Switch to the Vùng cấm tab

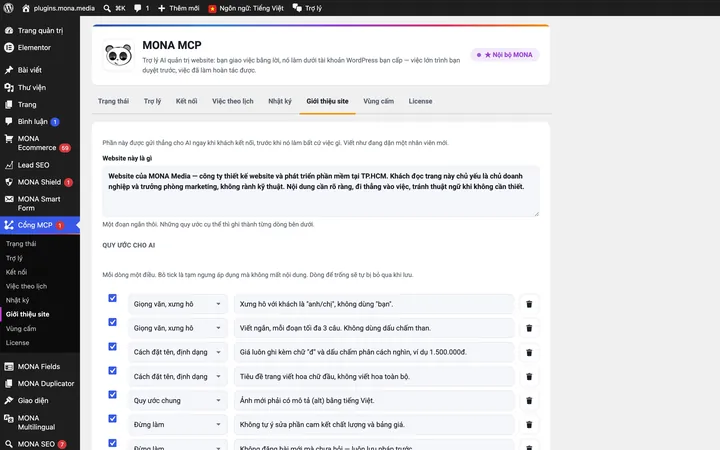tap(378, 101)
